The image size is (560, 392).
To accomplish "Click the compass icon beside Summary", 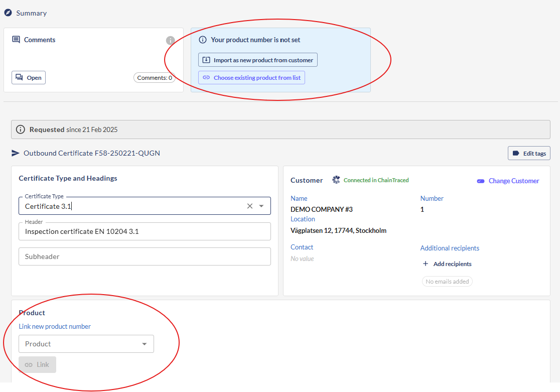I will click(x=8, y=13).
